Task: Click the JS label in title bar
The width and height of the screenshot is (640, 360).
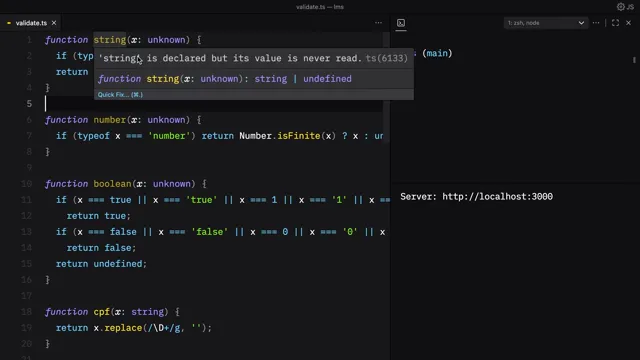Action: click(630, 7)
